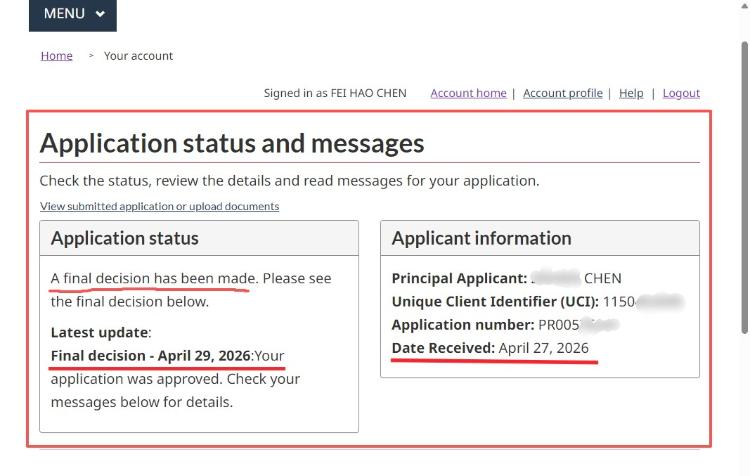Screen dimensions: 750x476
Task: Click the chevron arrow beside MENU
Action: click(x=100, y=14)
